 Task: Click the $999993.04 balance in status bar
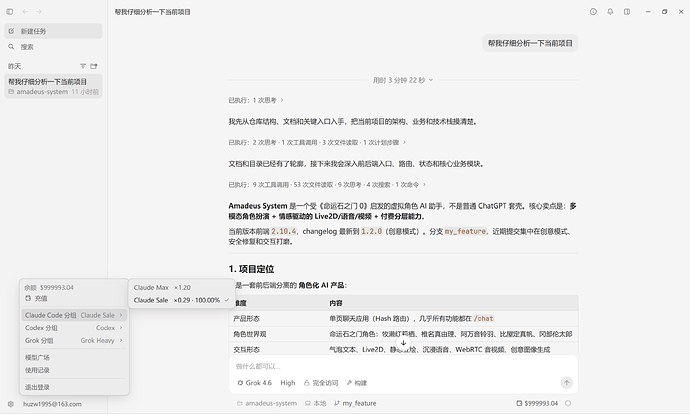click(537, 403)
